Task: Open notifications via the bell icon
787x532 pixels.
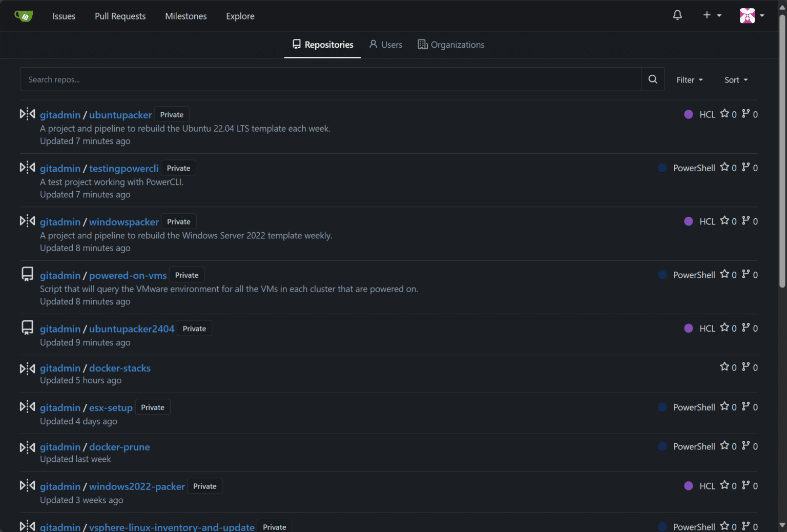Action: coord(677,15)
